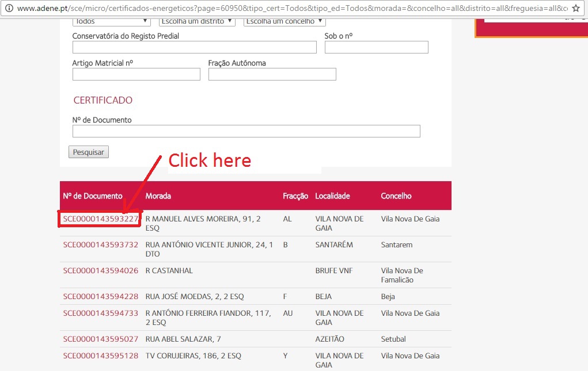588x371 pixels.
Task: Open certificate SCE0000143593227
Action: (x=101, y=219)
